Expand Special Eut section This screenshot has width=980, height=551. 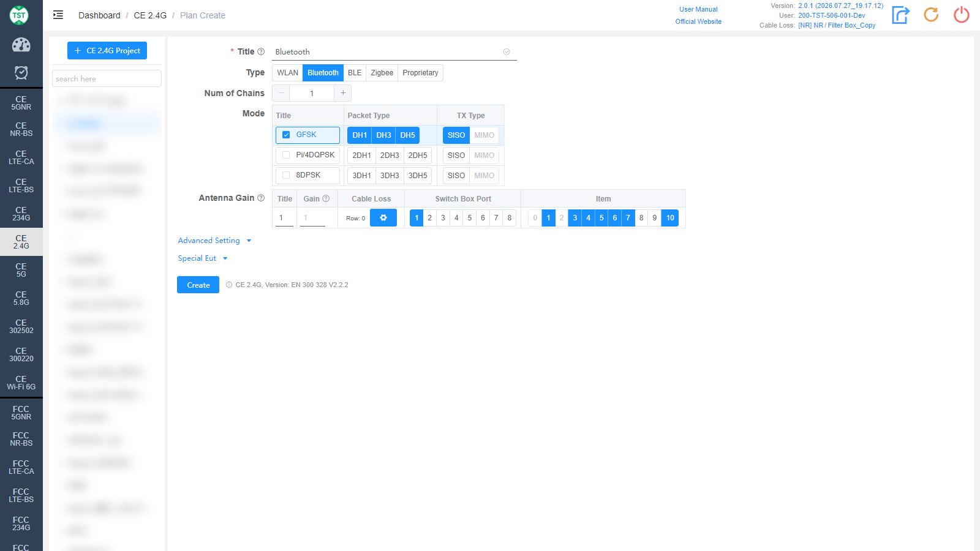pyautogui.click(x=203, y=258)
